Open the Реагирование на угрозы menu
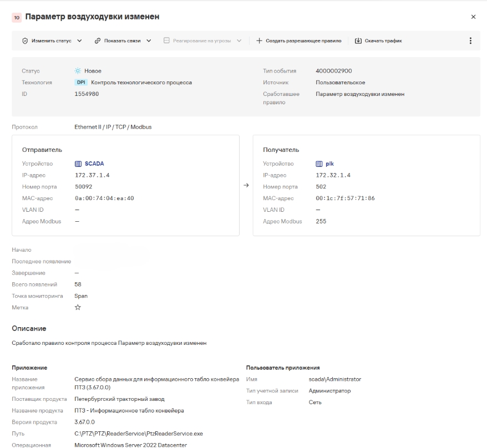Screen dimensions: 487x448 pyautogui.click(x=202, y=40)
